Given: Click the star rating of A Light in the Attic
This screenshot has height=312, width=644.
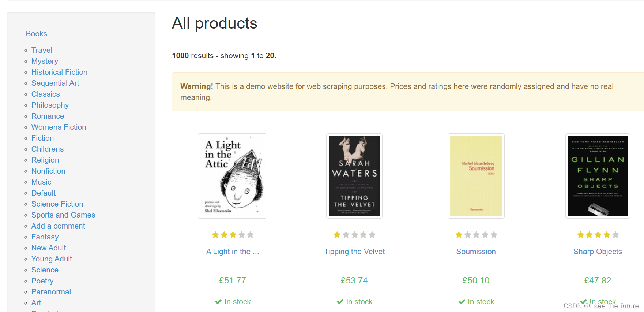Looking at the screenshot, I should click(233, 235).
